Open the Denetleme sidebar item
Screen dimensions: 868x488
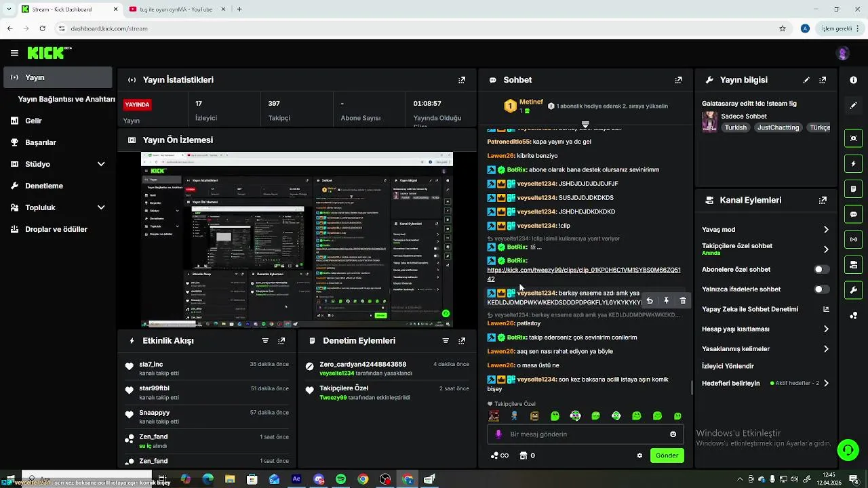pyautogui.click(x=58, y=186)
